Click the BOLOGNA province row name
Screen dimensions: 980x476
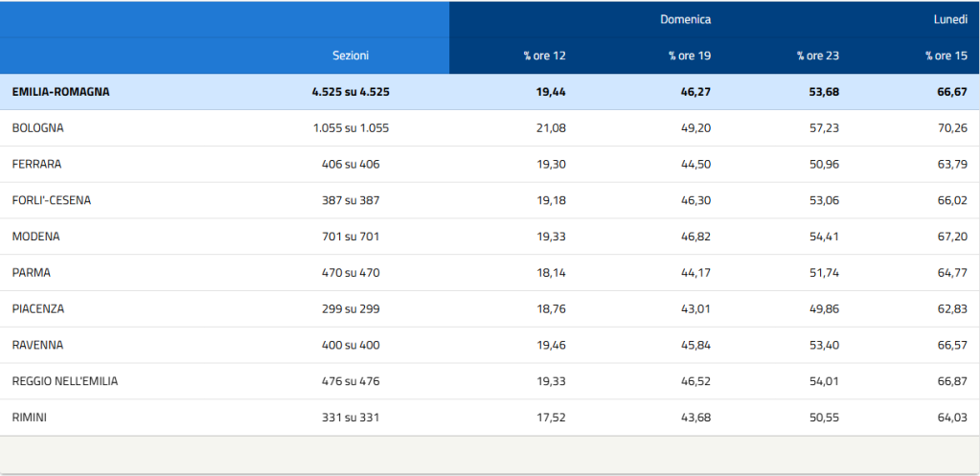point(37,127)
